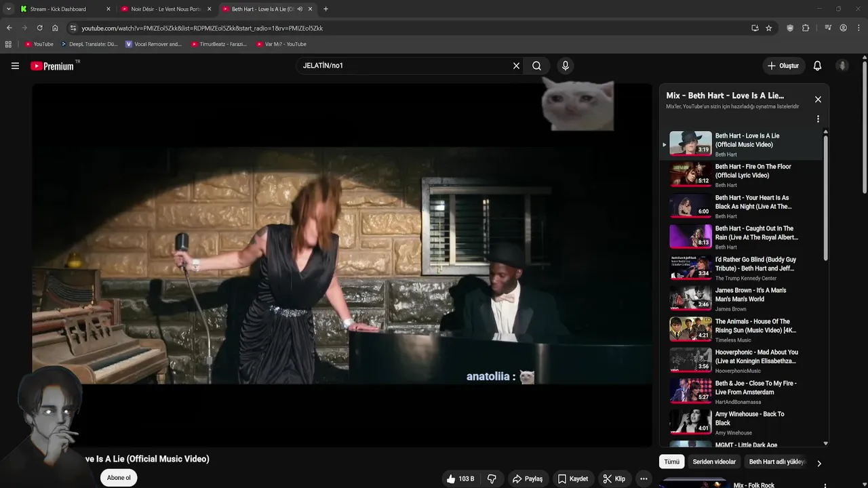Image resolution: width=868 pixels, height=488 pixels.
Task: Click the Beth Hart video player
Action: coord(342,265)
